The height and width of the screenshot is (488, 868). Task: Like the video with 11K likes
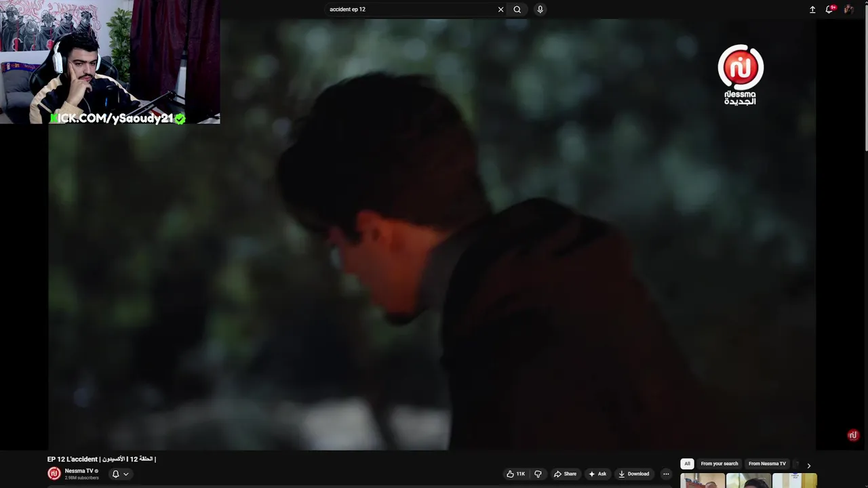[516, 474]
